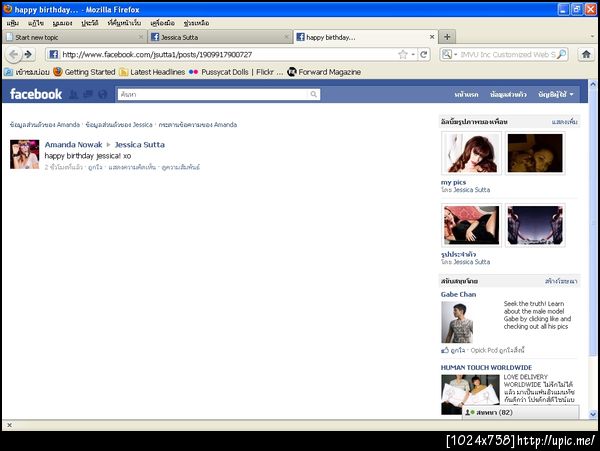Open Getting Started bookmark

[x=85, y=72]
